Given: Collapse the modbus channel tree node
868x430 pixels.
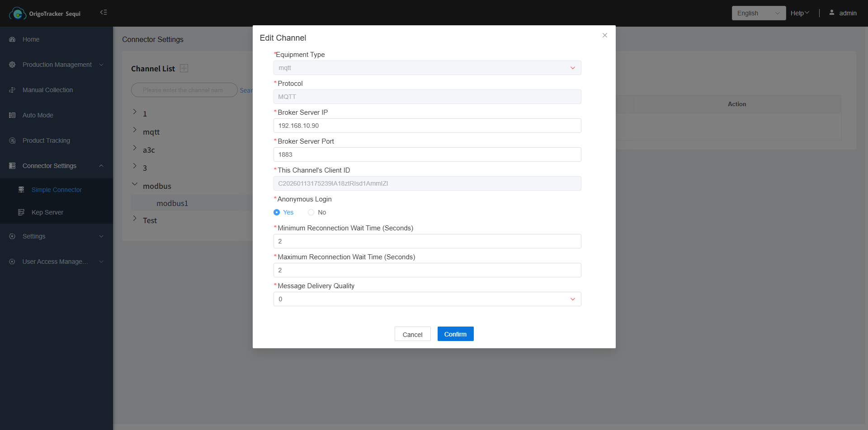Looking at the screenshot, I should (135, 184).
